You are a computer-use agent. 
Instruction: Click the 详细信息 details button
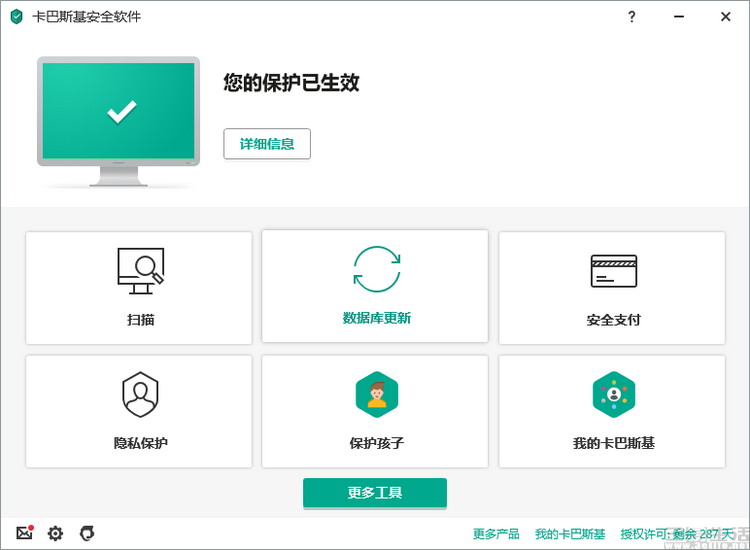(x=267, y=143)
